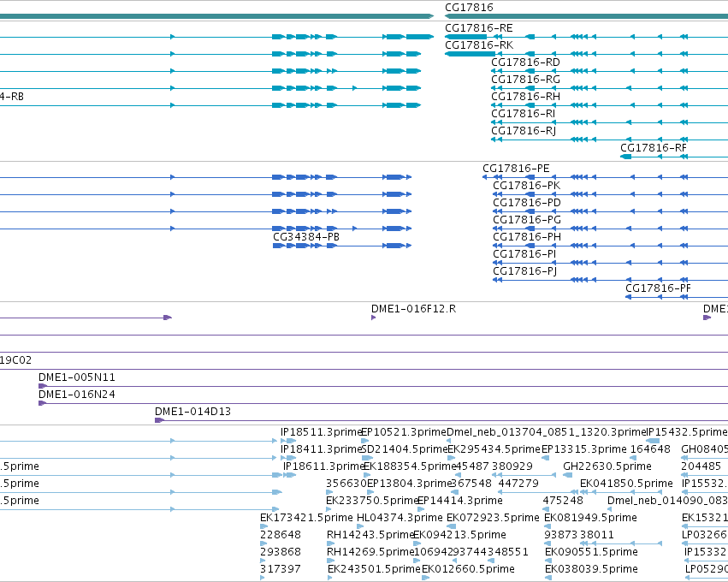Open the 367548 feature label

click(x=471, y=484)
